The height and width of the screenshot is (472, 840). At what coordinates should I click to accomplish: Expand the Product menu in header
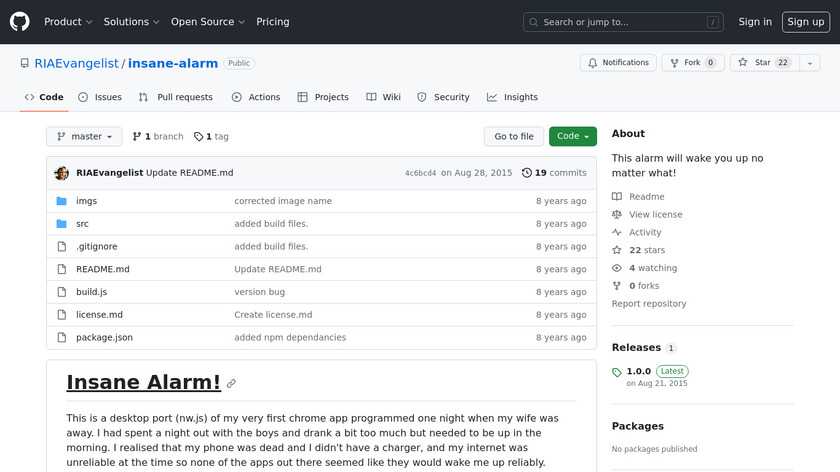coord(68,22)
